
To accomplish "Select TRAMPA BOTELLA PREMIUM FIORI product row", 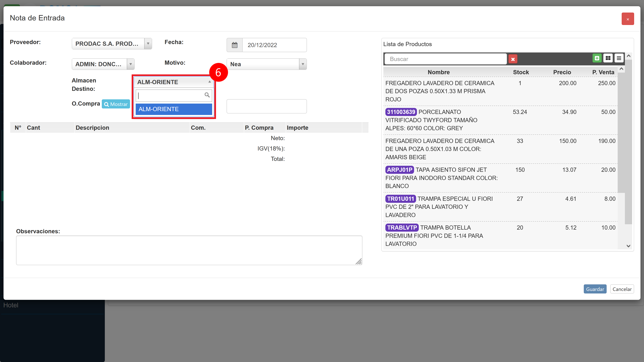I will coord(500,236).
